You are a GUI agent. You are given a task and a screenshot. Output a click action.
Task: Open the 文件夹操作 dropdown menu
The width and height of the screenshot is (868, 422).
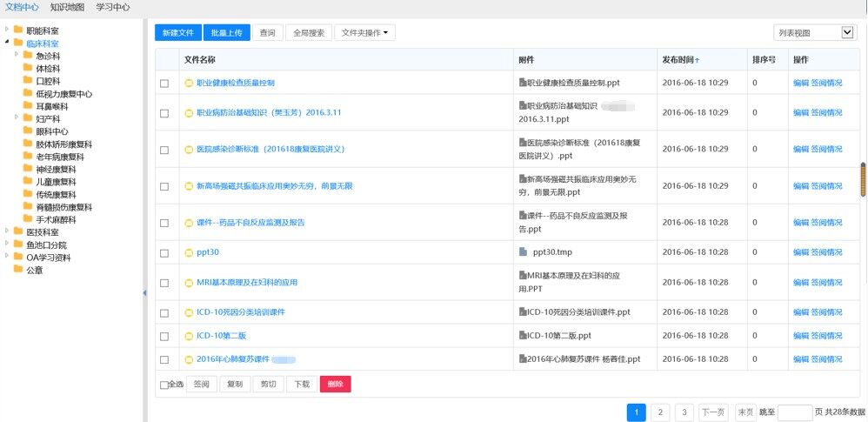364,33
